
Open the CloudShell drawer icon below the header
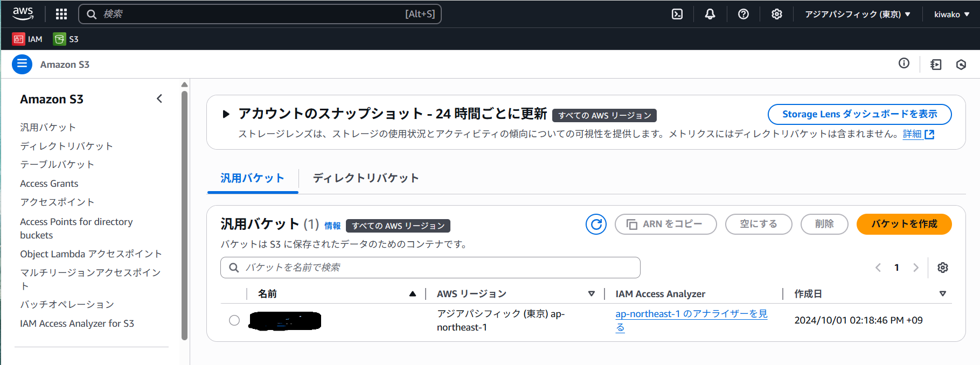coord(936,65)
